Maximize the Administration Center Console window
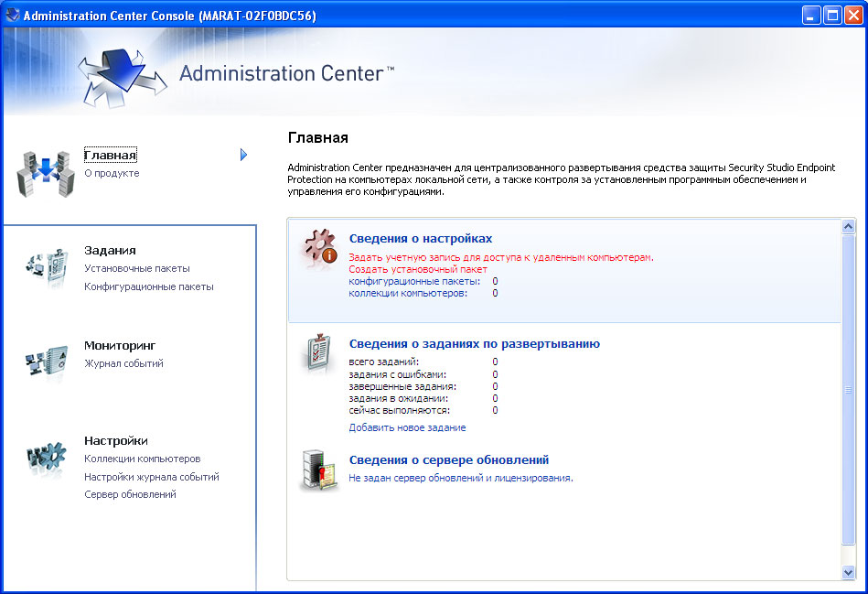 [832, 15]
